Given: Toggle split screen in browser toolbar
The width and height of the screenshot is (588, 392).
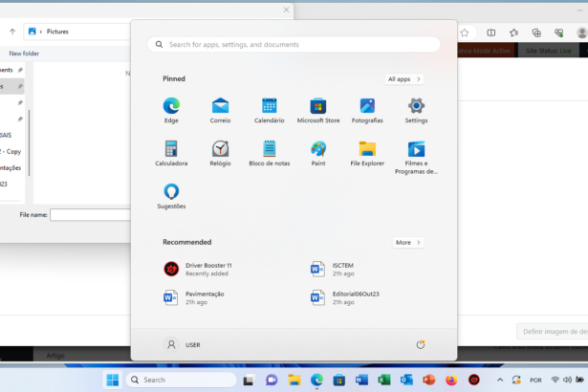Looking at the screenshot, I should click(x=490, y=33).
